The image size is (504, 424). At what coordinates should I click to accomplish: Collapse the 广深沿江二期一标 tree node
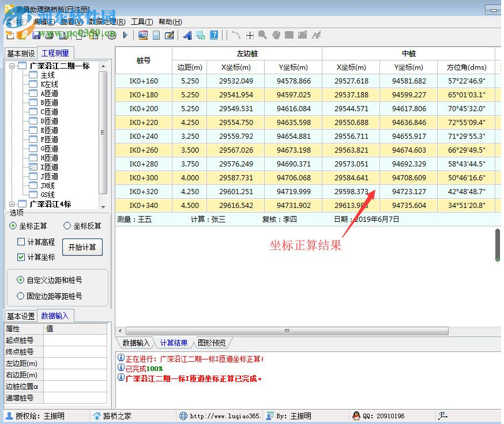point(12,66)
